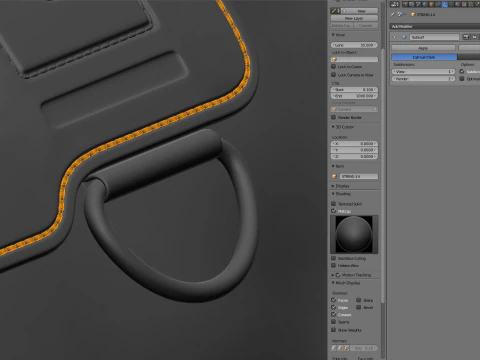
Task: Click the Subdivisions View level field
Action: (x=423, y=72)
